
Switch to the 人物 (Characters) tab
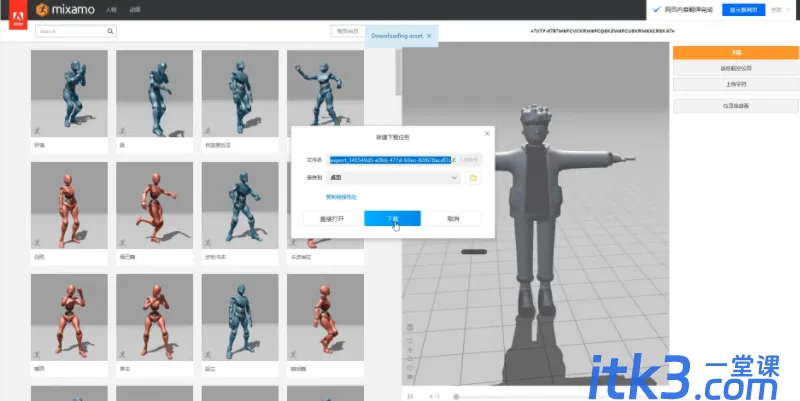(111, 10)
